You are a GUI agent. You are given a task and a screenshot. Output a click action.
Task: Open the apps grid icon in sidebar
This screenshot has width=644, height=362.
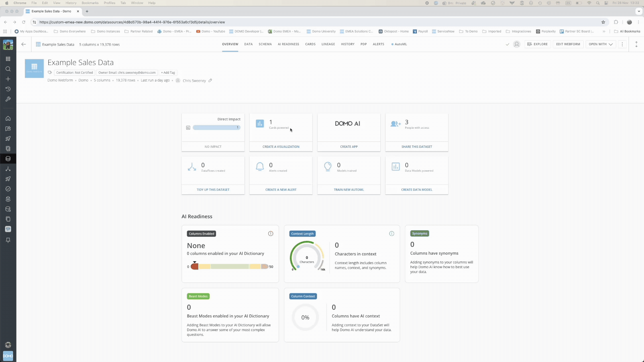[x=8, y=59]
